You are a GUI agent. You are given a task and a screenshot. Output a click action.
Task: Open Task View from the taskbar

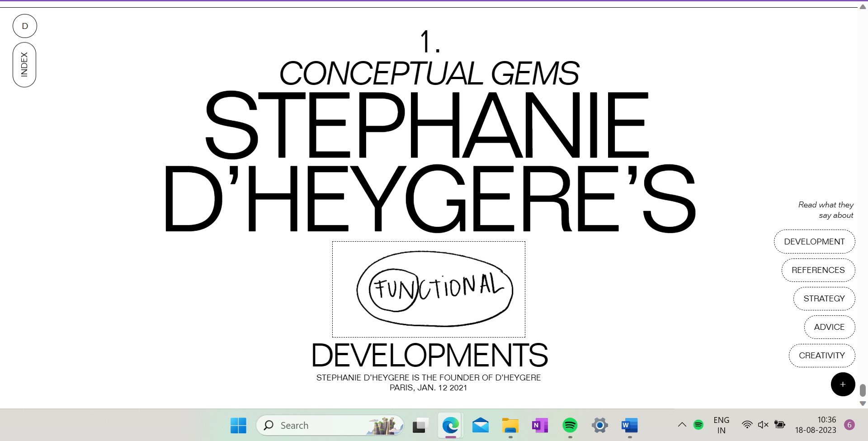(420, 425)
